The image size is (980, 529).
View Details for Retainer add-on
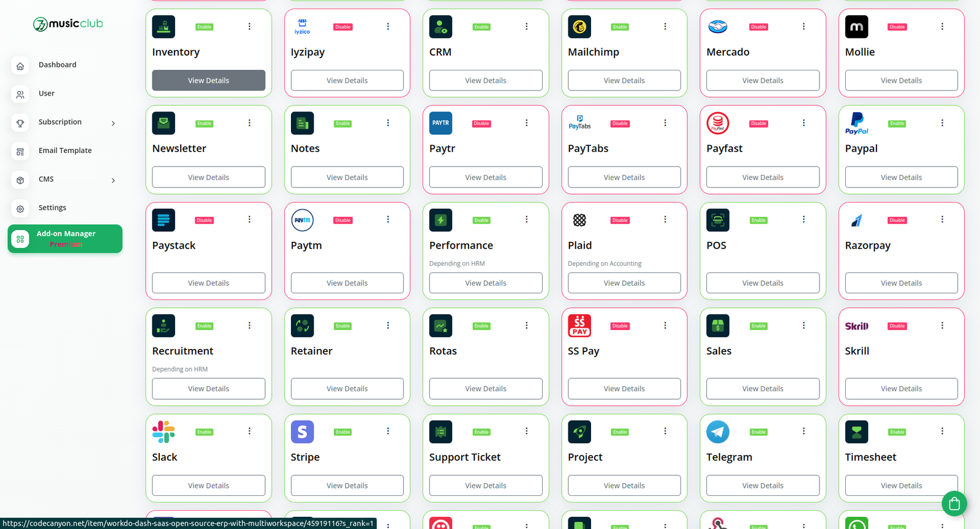click(347, 389)
